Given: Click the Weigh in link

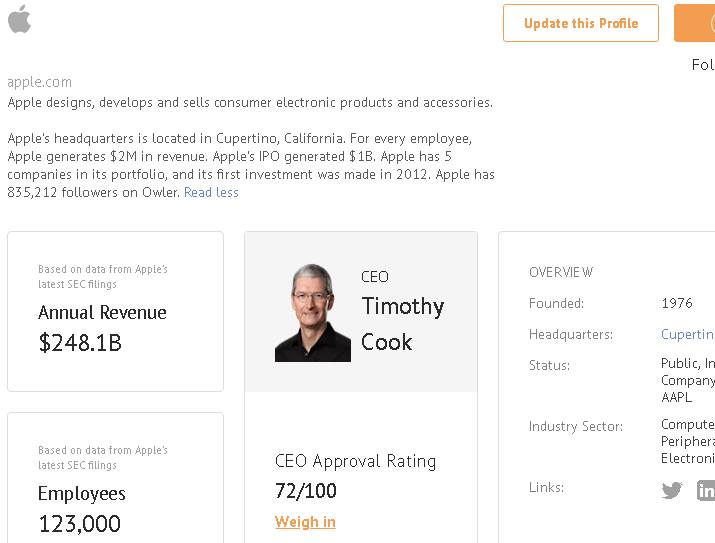Looking at the screenshot, I should 305,522.
